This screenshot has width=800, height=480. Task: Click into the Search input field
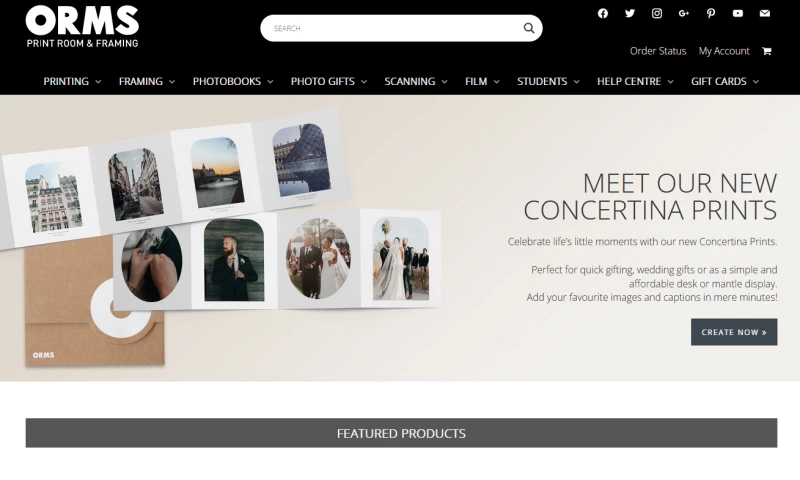click(x=393, y=28)
